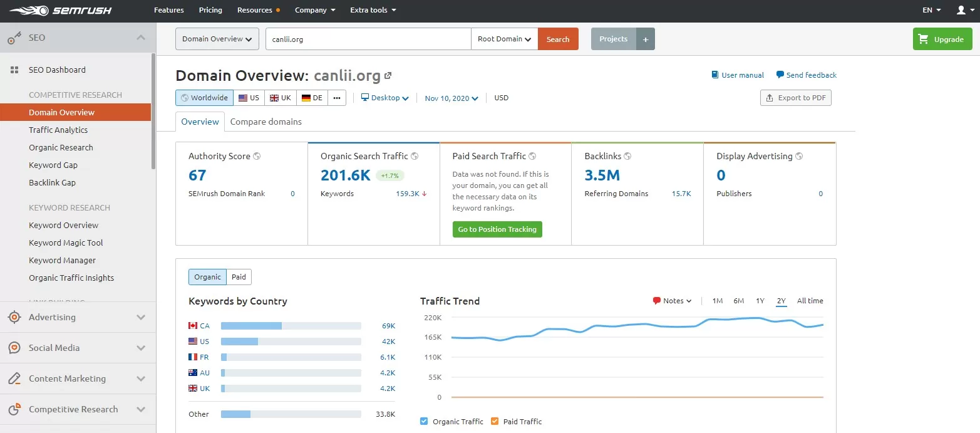Open the Pricing page
980x433 pixels.
coord(210,10)
